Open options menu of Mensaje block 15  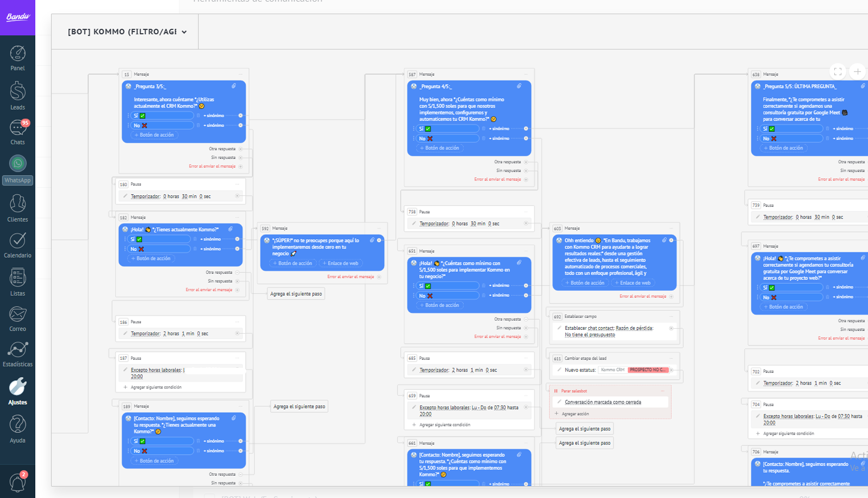pos(240,74)
